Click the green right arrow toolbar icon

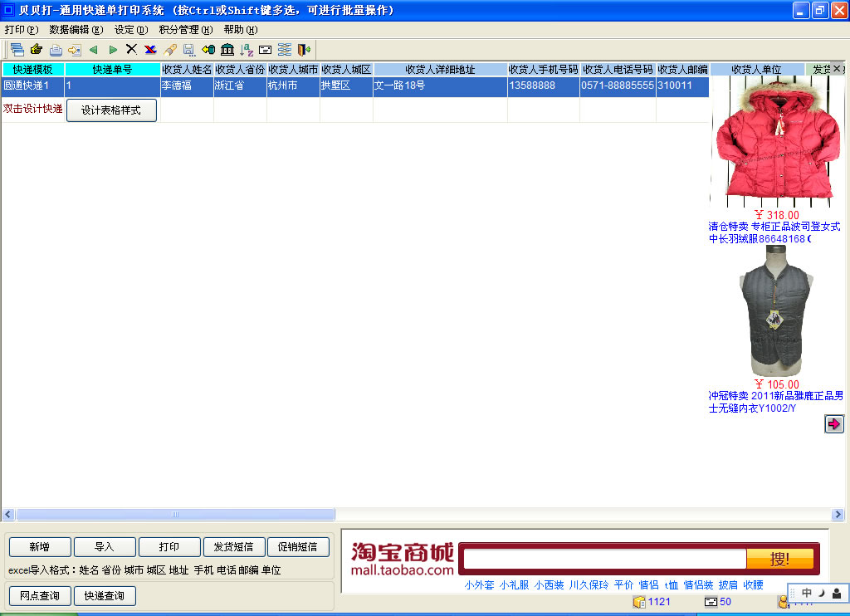(x=113, y=49)
